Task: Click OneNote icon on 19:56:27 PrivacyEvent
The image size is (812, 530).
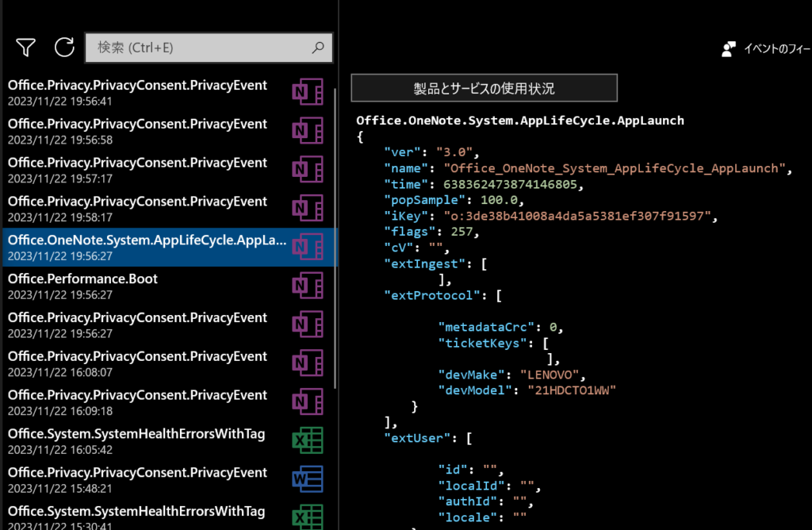Action: [x=308, y=325]
